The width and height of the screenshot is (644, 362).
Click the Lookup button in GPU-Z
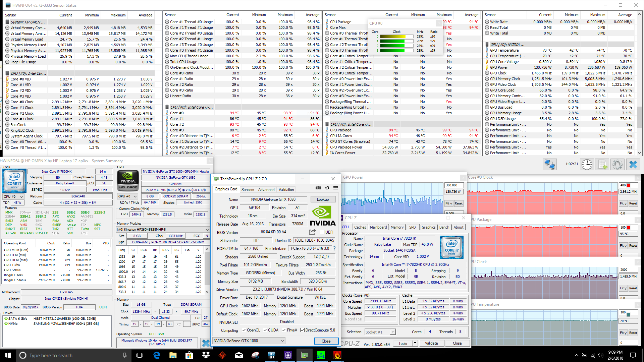323,199
